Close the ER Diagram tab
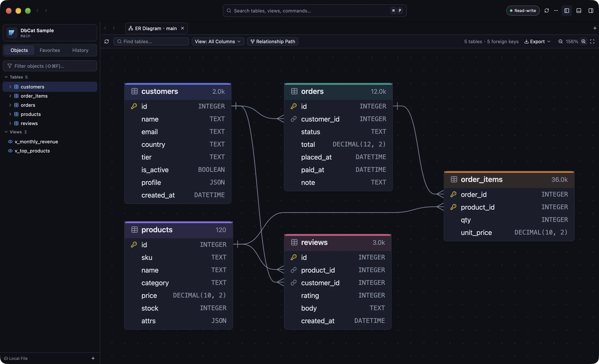The width and height of the screenshot is (599, 364). (x=183, y=28)
